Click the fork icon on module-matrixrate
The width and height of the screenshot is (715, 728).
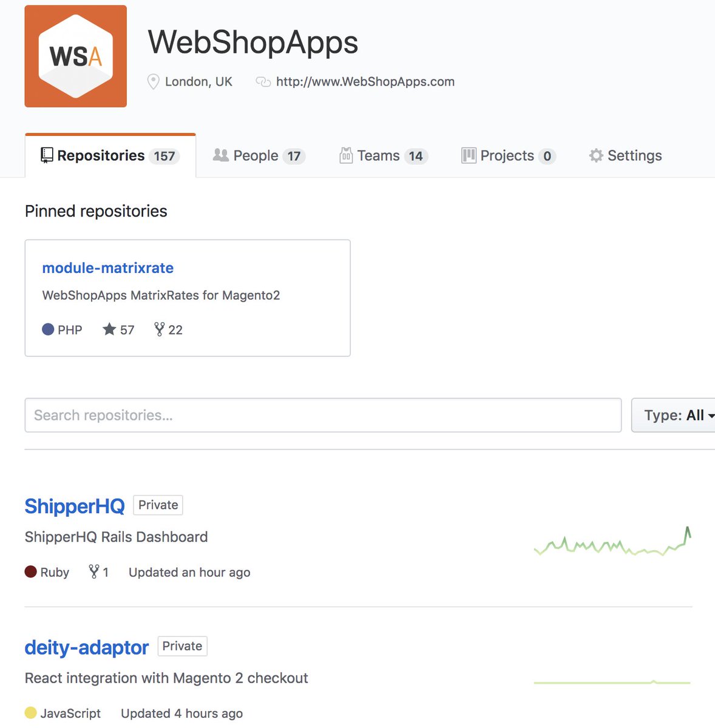pos(160,329)
